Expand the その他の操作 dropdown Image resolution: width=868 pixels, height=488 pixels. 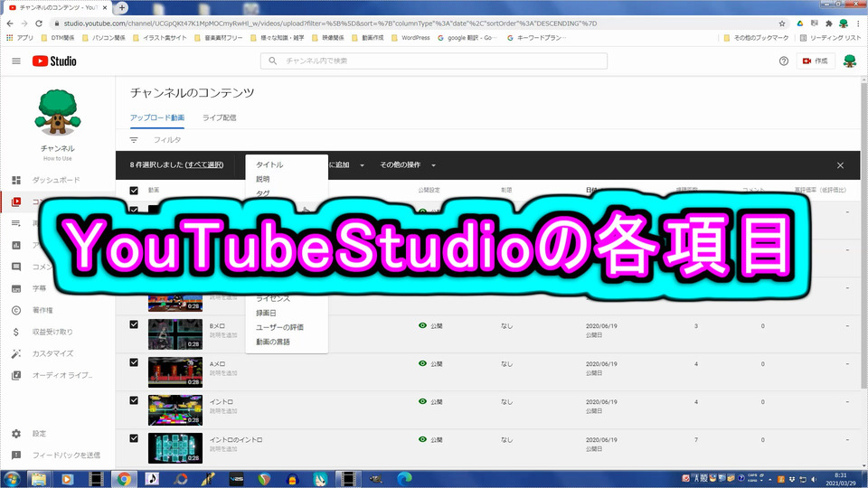coord(408,164)
